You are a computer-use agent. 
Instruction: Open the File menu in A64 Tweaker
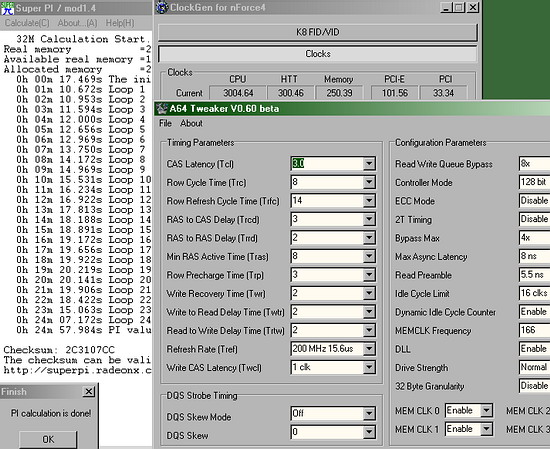(x=165, y=123)
